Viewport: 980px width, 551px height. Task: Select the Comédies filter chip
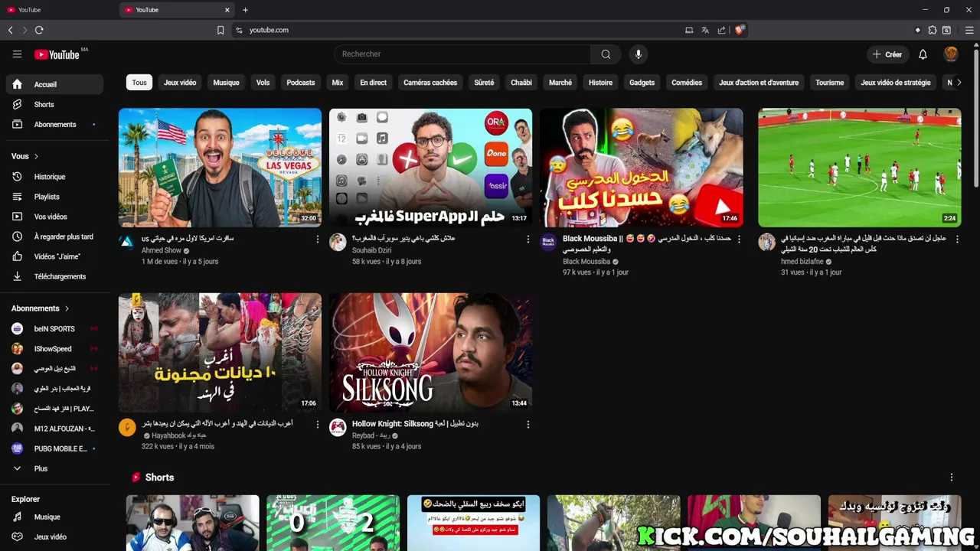[687, 83]
